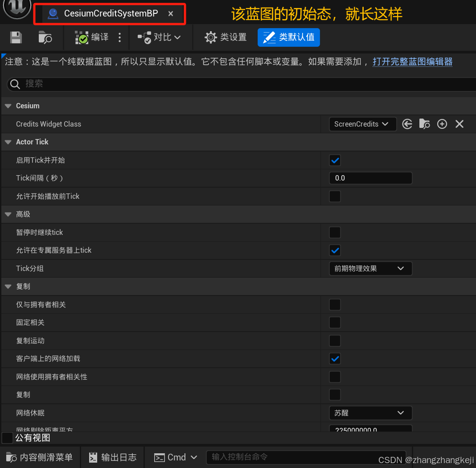Screen dimensions: 476x468
Task: Focus the 搜索 search field
Action: [243, 84]
